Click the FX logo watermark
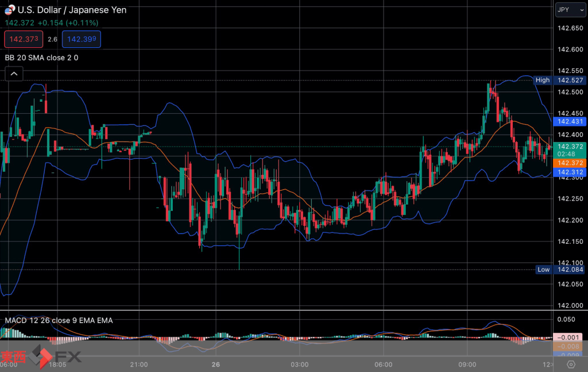The image size is (588, 372). point(56,356)
